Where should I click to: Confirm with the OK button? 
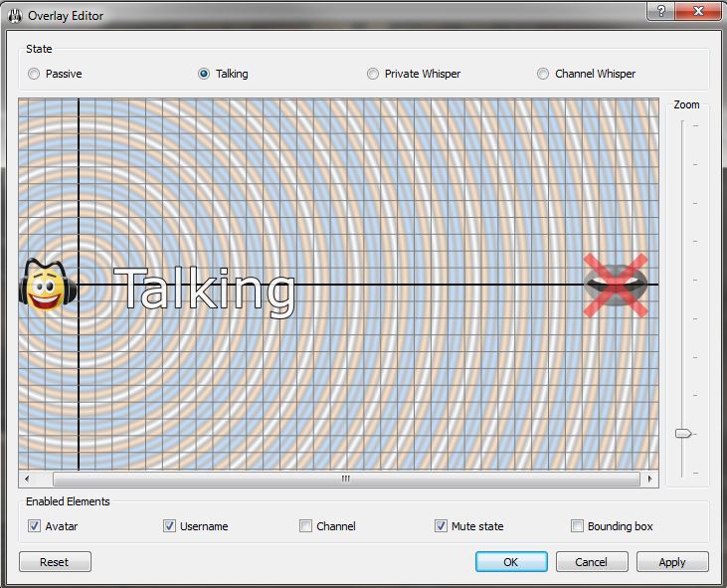pos(510,562)
